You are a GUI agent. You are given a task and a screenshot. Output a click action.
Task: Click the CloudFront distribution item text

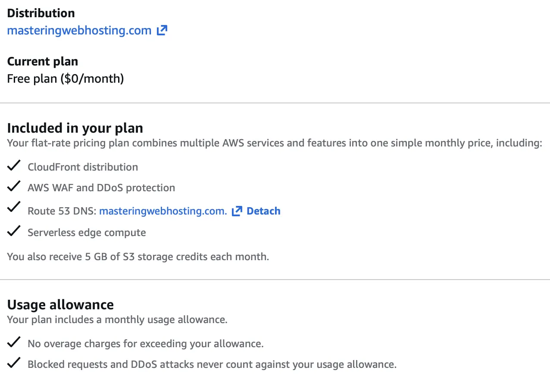coord(83,167)
